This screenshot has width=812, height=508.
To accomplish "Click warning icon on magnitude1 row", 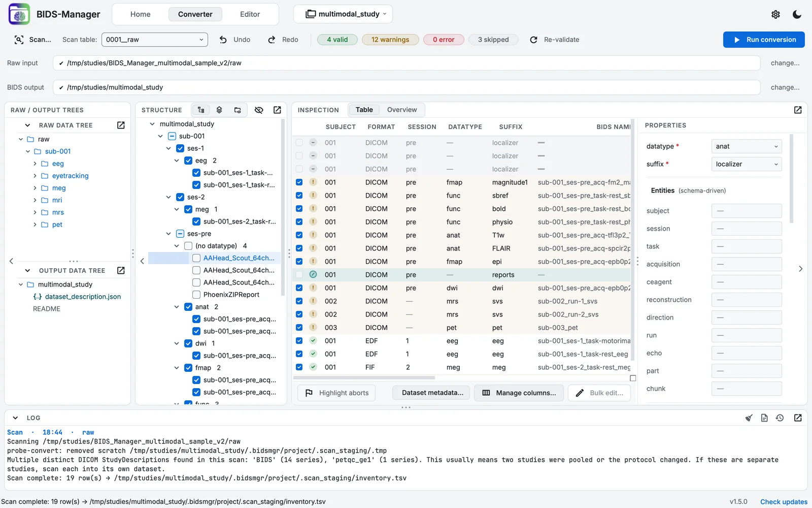I will point(313,182).
